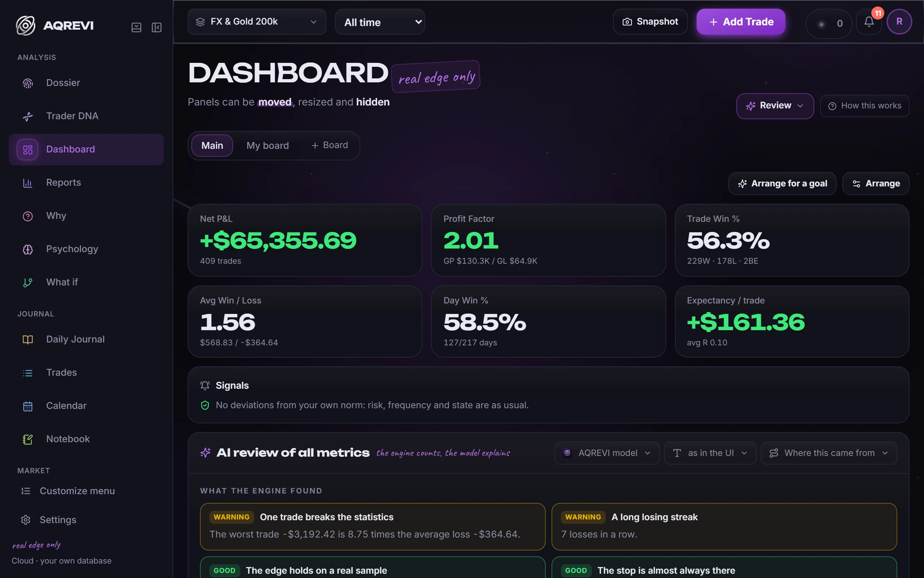The height and width of the screenshot is (578, 924).
Task: Click the What if branch icon
Action: (x=27, y=282)
